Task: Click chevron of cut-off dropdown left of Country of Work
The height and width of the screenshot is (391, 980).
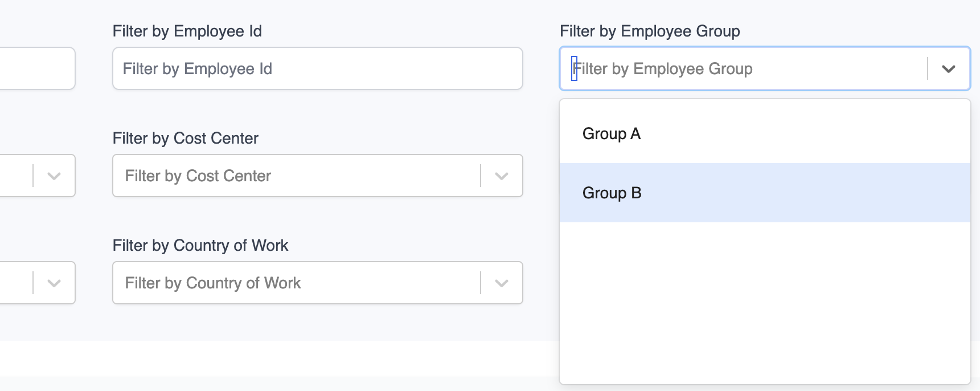Action: click(x=54, y=283)
